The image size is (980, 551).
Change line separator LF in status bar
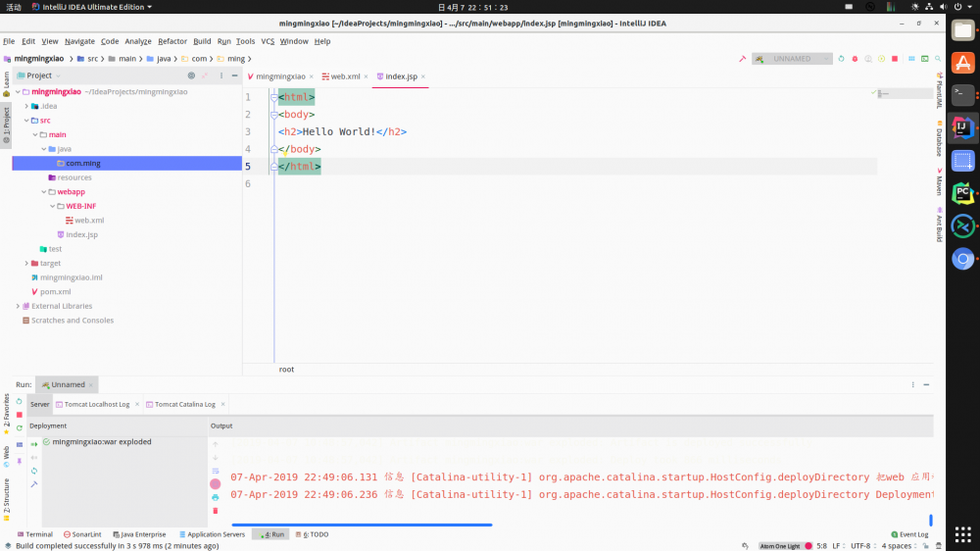[836, 546]
